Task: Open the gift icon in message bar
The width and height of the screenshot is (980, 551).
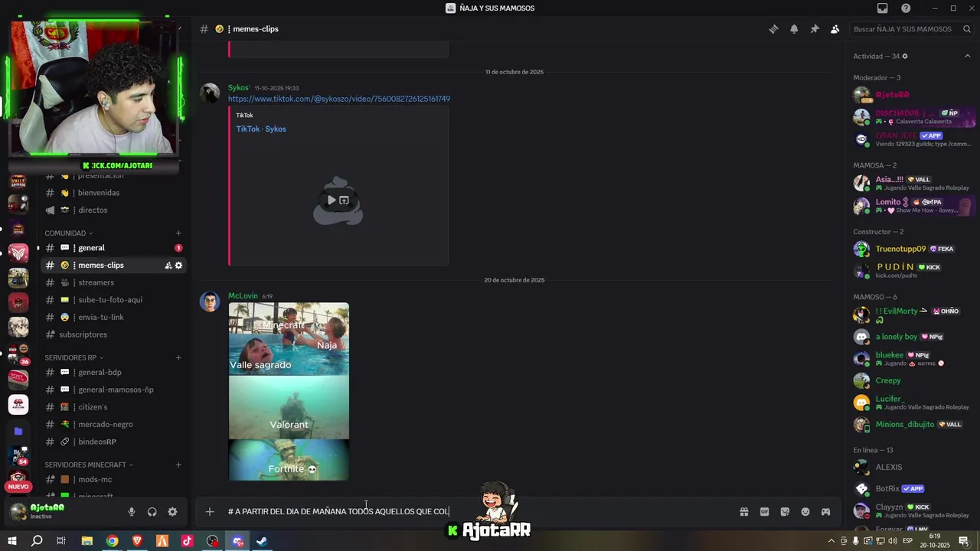Action: 743,512
